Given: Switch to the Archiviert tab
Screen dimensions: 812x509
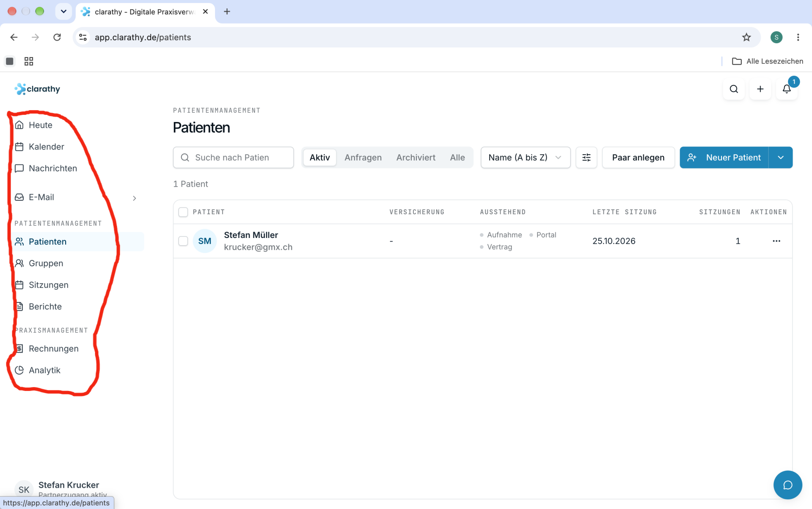Looking at the screenshot, I should point(416,158).
